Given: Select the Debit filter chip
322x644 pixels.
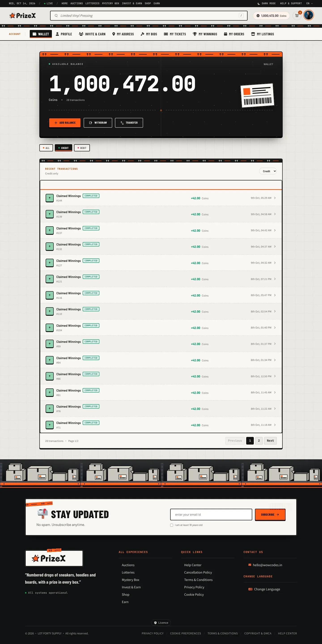Looking at the screenshot, I should pos(82,148).
